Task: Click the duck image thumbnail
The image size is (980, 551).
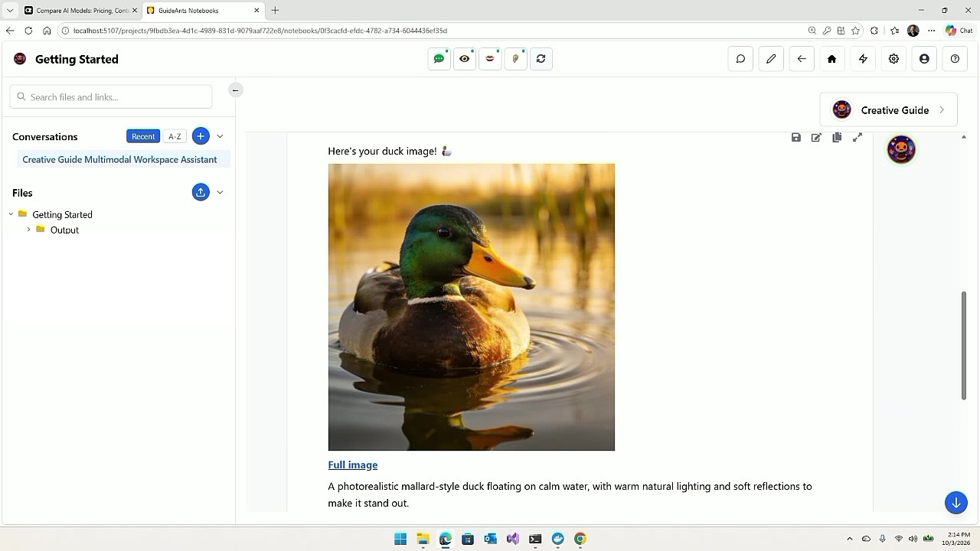Action: pos(472,307)
